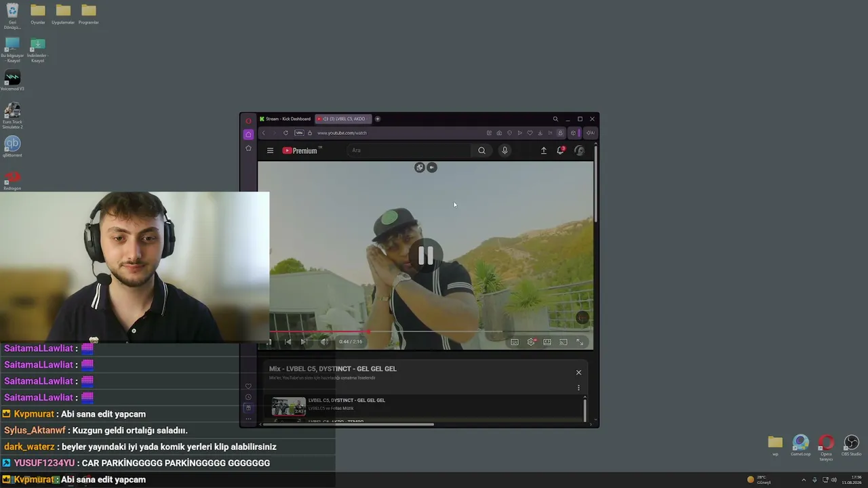Skip to previous video in player
Image resolution: width=868 pixels, height=488 pixels.
288,342
